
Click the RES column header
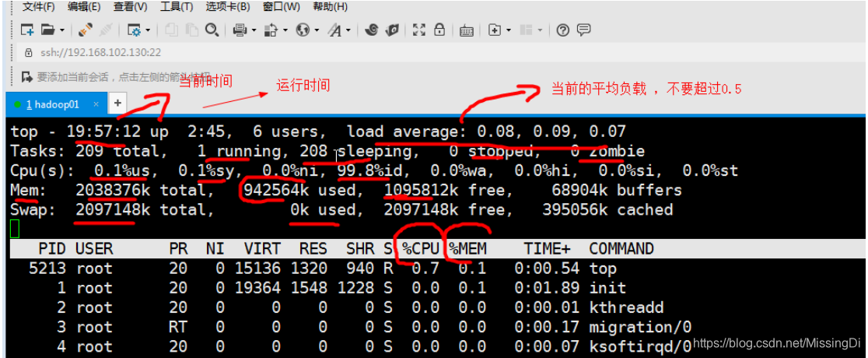(313, 248)
